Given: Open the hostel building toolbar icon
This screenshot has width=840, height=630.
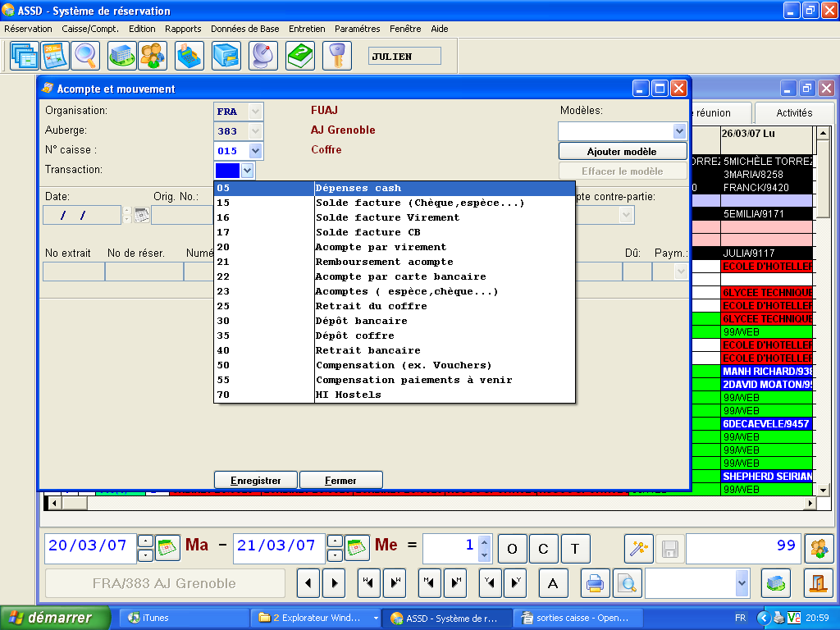Looking at the screenshot, I should click(121, 56).
